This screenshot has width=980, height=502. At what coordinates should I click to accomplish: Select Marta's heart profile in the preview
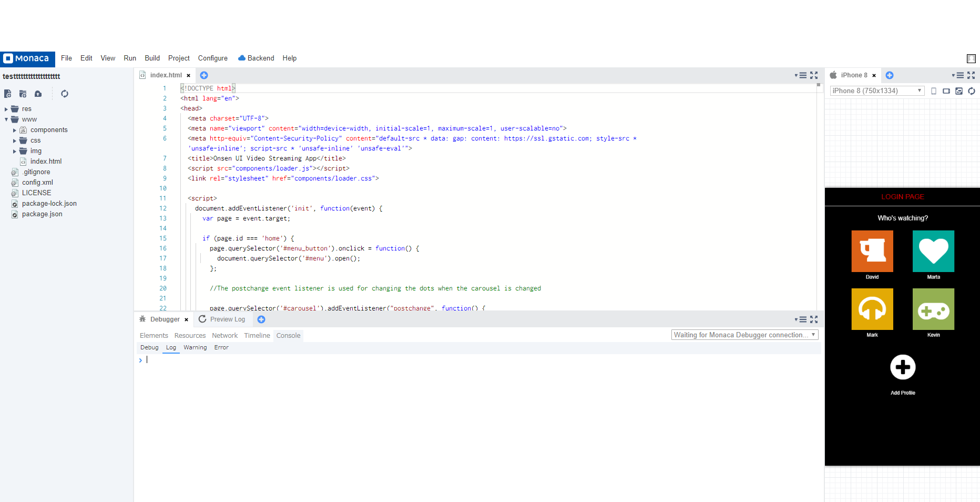click(x=933, y=251)
